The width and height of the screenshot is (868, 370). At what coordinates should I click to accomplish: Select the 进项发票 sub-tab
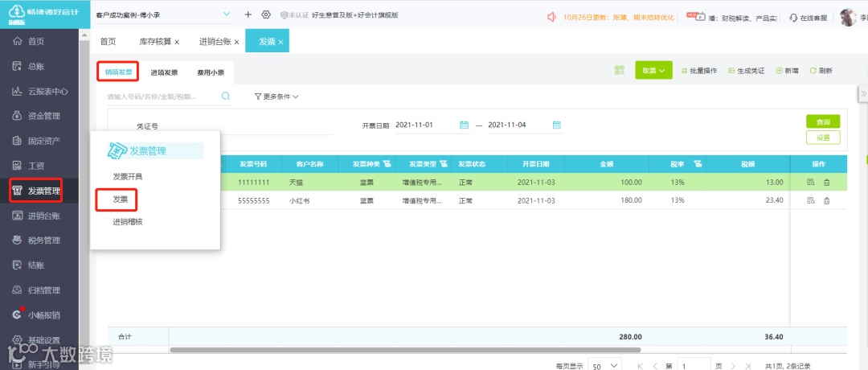click(165, 72)
